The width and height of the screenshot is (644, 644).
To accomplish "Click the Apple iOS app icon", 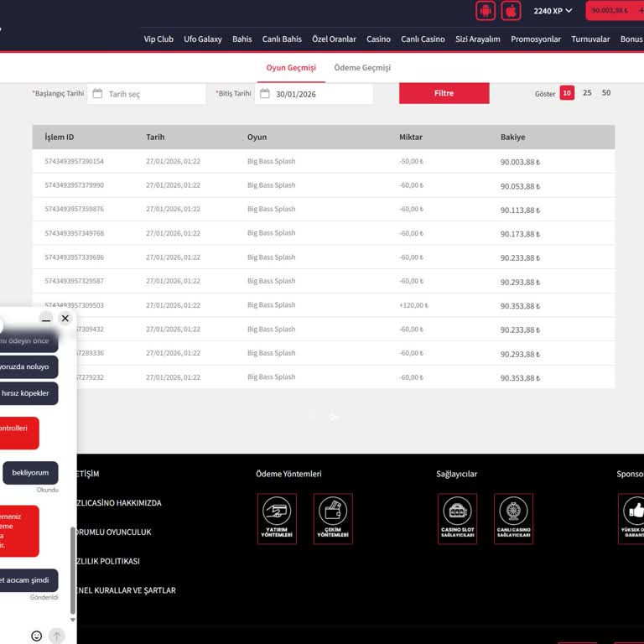I will tap(511, 11).
